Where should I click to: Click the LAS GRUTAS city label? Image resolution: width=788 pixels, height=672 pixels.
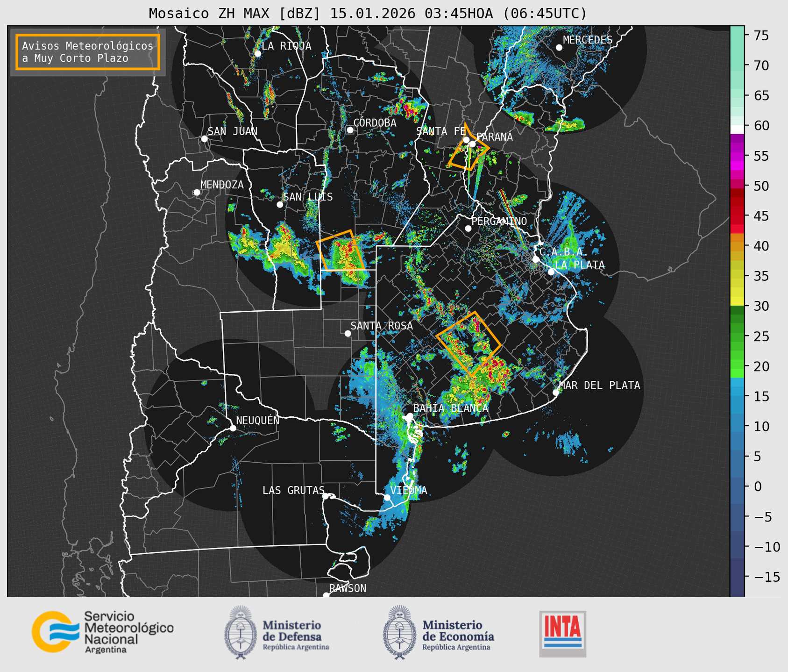tap(293, 490)
